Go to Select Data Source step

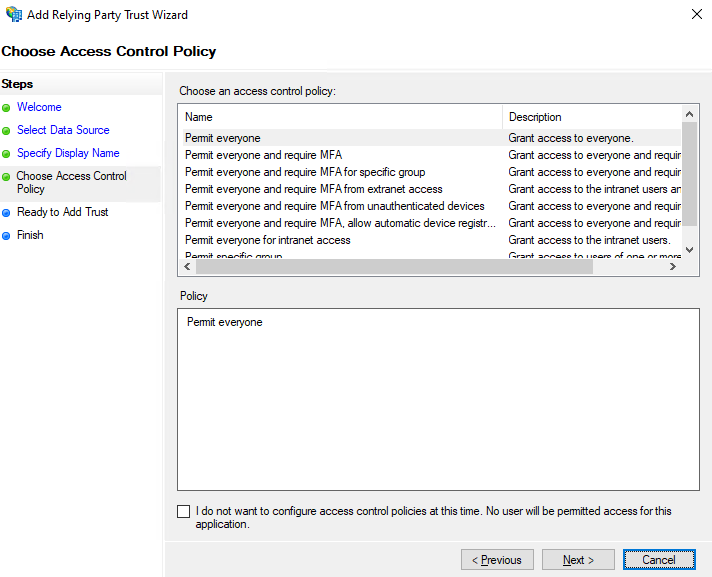[x=63, y=130]
